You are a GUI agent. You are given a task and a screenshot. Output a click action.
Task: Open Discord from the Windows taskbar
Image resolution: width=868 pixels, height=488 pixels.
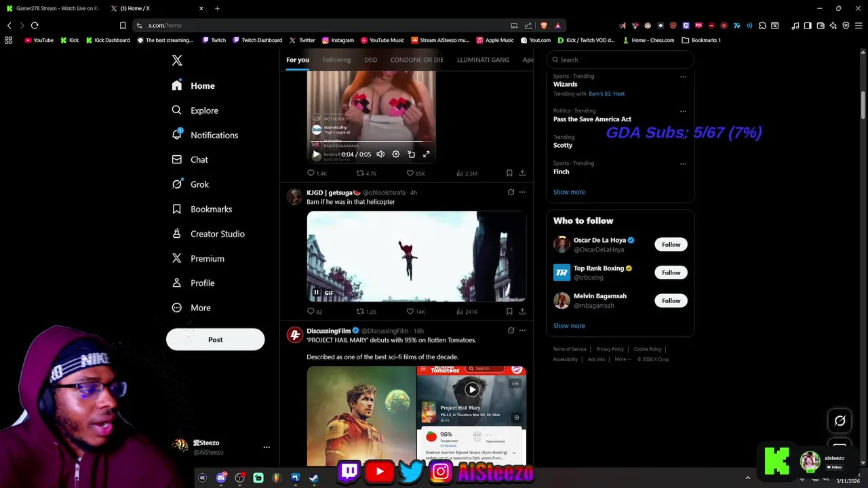pyautogui.click(x=221, y=478)
